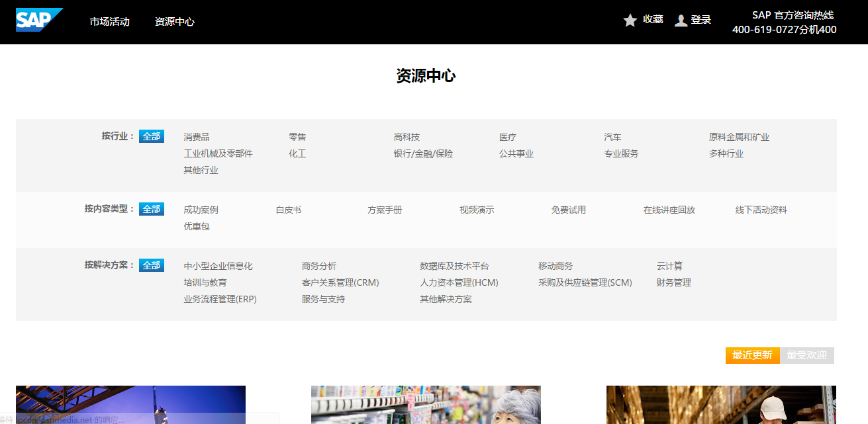Select 全部 for 按行业 filter
This screenshot has height=424, width=868.
pyautogui.click(x=152, y=136)
